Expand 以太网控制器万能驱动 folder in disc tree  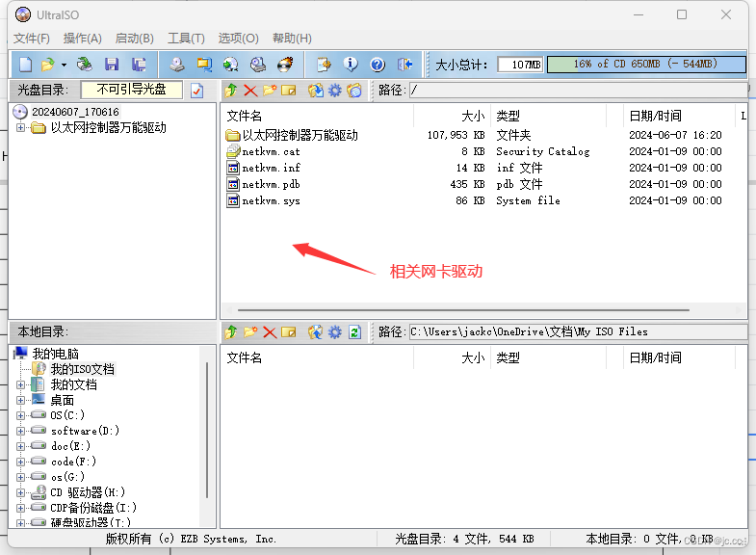coord(20,128)
